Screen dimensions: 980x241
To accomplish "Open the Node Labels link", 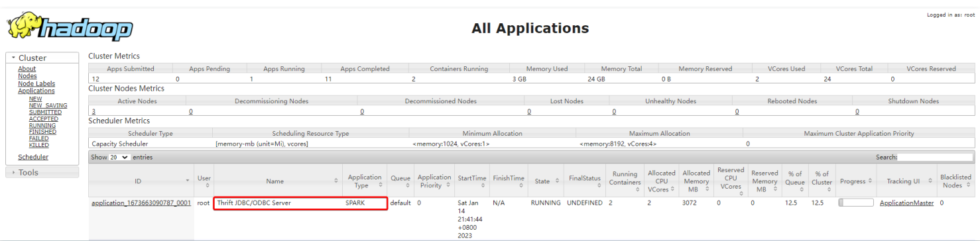I will pyautogui.click(x=36, y=83).
